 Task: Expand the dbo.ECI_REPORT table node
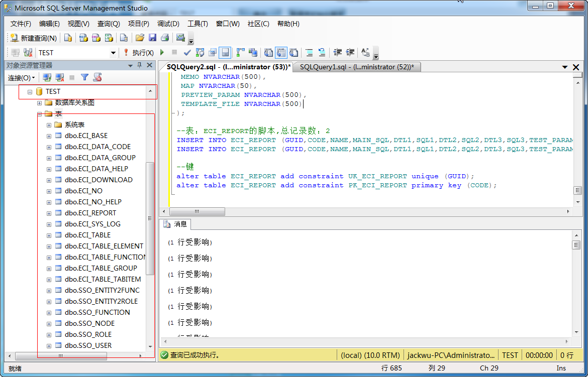coord(49,213)
